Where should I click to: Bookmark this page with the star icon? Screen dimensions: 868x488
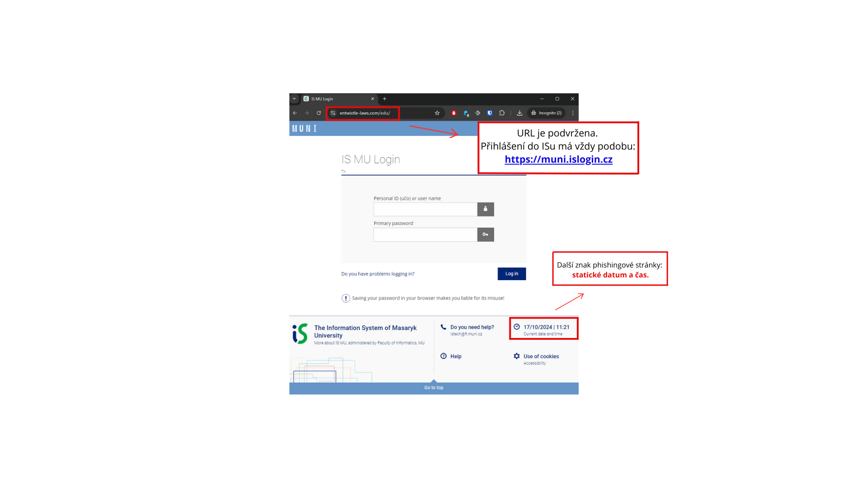pos(437,113)
